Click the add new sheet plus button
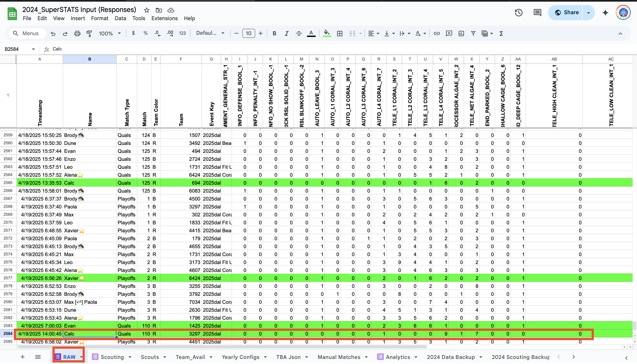This screenshot has width=637, height=364. (x=23, y=357)
